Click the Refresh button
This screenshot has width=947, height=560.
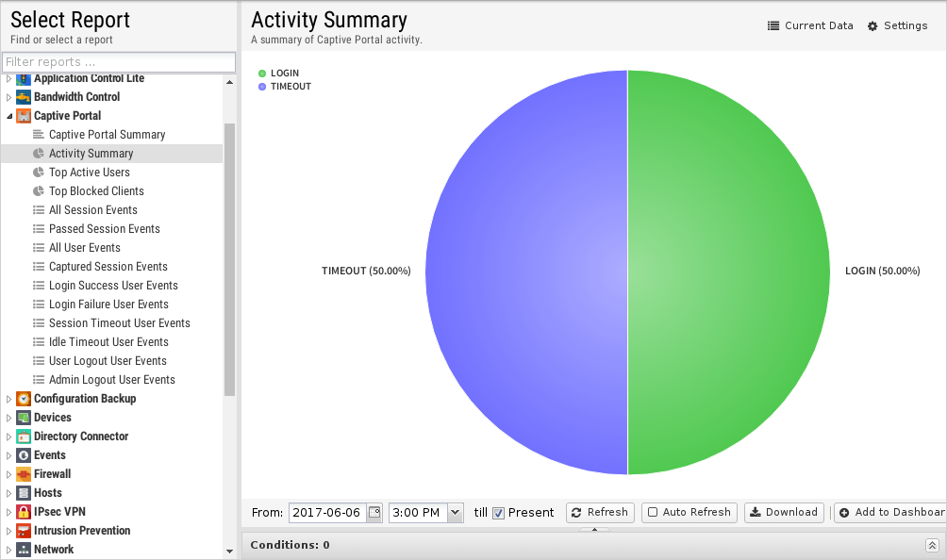coord(600,512)
